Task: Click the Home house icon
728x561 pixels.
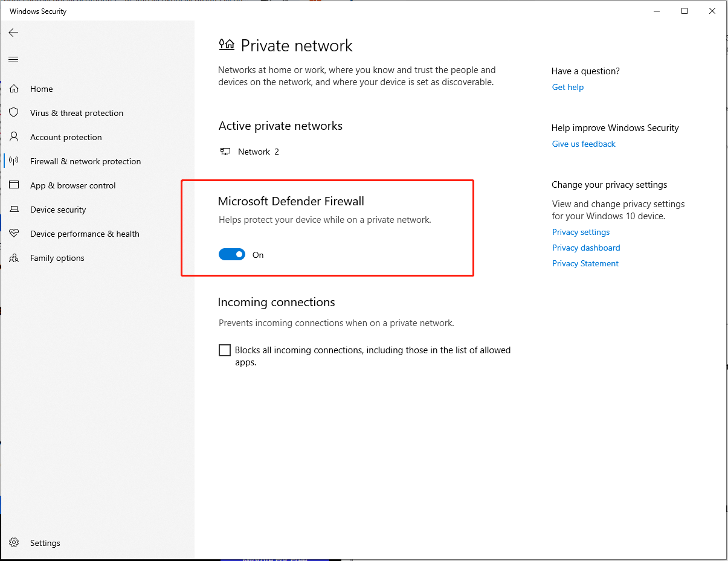Action: [x=14, y=89]
